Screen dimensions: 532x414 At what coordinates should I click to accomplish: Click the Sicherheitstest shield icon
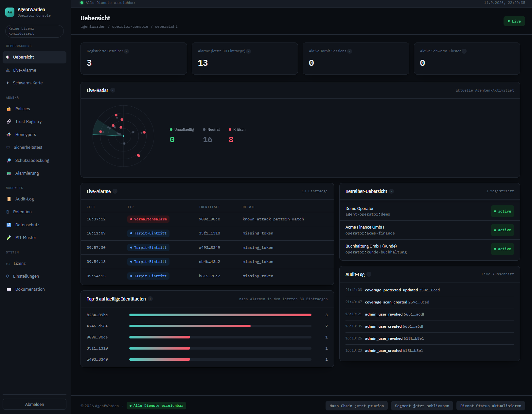[8, 147]
